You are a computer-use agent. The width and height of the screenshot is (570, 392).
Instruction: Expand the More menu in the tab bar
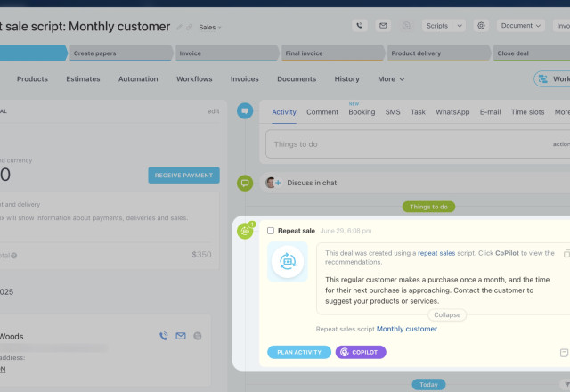(x=391, y=79)
